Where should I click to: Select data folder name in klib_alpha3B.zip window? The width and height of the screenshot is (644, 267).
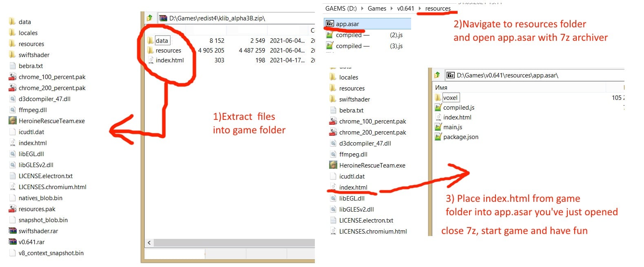point(162,41)
